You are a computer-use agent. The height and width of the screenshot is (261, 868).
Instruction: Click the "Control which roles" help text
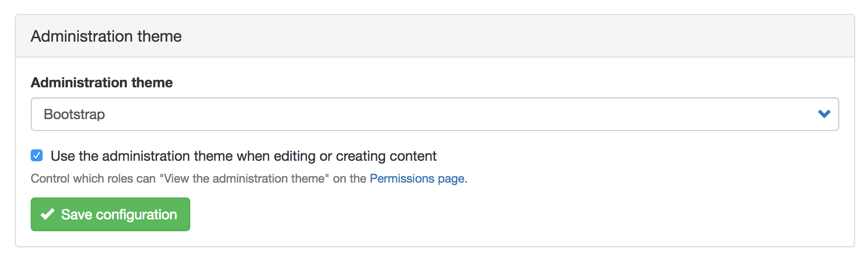(x=93, y=179)
